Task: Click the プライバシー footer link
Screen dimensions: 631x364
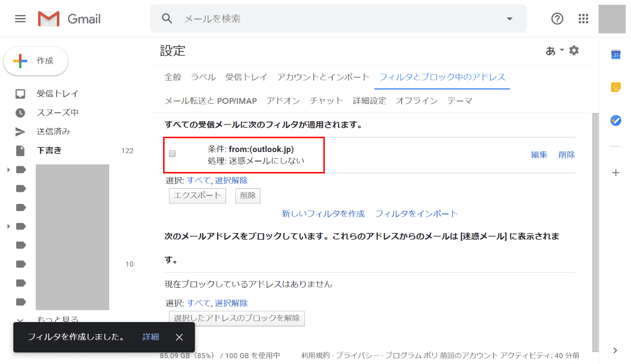Action: coord(357,355)
